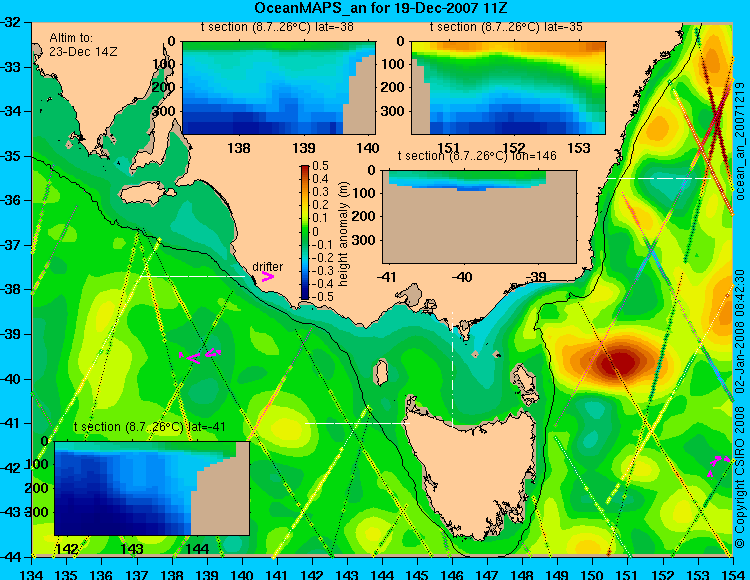Click the 'Altim to: 23-Dec 14Z' label

pyautogui.click(x=83, y=44)
